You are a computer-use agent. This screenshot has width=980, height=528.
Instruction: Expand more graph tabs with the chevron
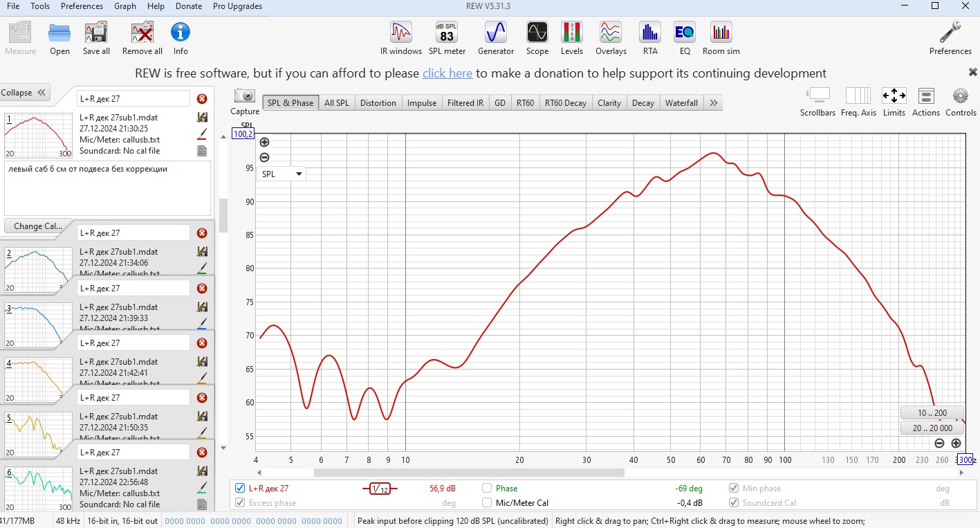coord(714,103)
